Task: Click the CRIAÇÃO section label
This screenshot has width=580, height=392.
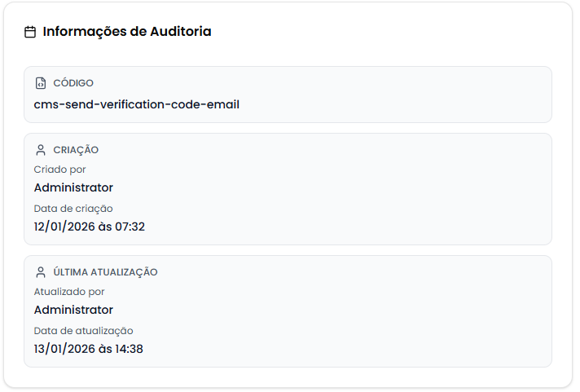Action: [76, 150]
